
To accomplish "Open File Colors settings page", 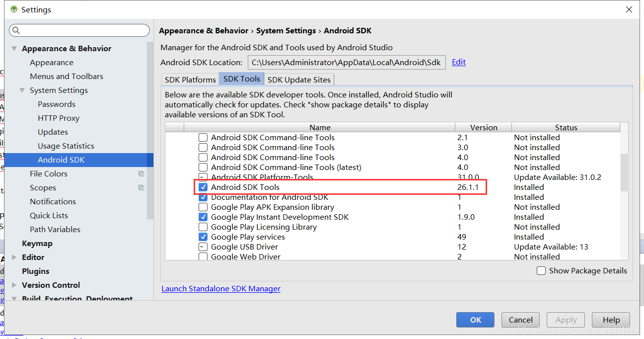I will (x=49, y=173).
